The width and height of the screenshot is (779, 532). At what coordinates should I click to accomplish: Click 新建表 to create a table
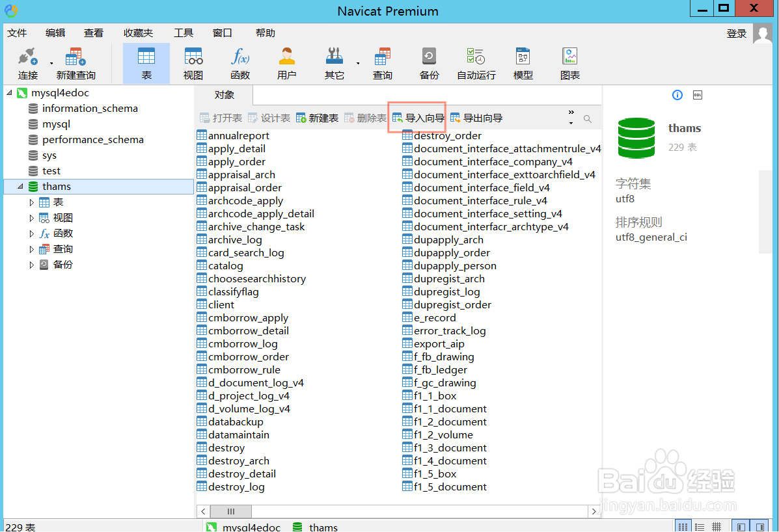(x=317, y=118)
